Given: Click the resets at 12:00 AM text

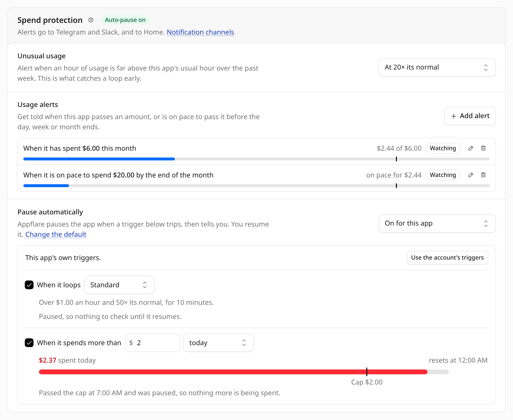Looking at the screenshot, I should tap(458, 360).
